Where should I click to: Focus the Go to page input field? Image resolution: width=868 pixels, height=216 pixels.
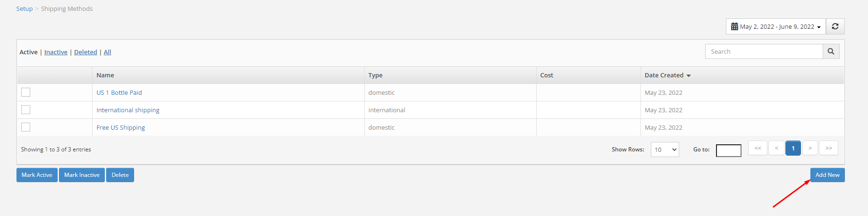pos(728,150)
